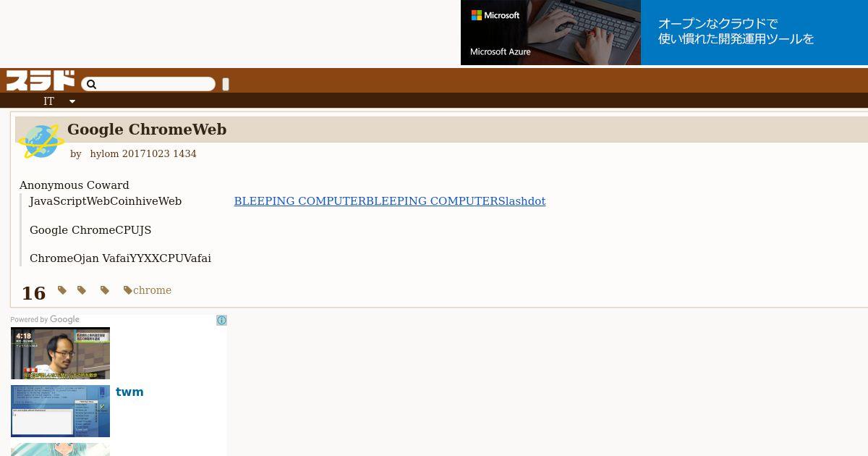868x456 pixels.
Task: Click the search magnifier icon
Action: (x=91, y=85)
